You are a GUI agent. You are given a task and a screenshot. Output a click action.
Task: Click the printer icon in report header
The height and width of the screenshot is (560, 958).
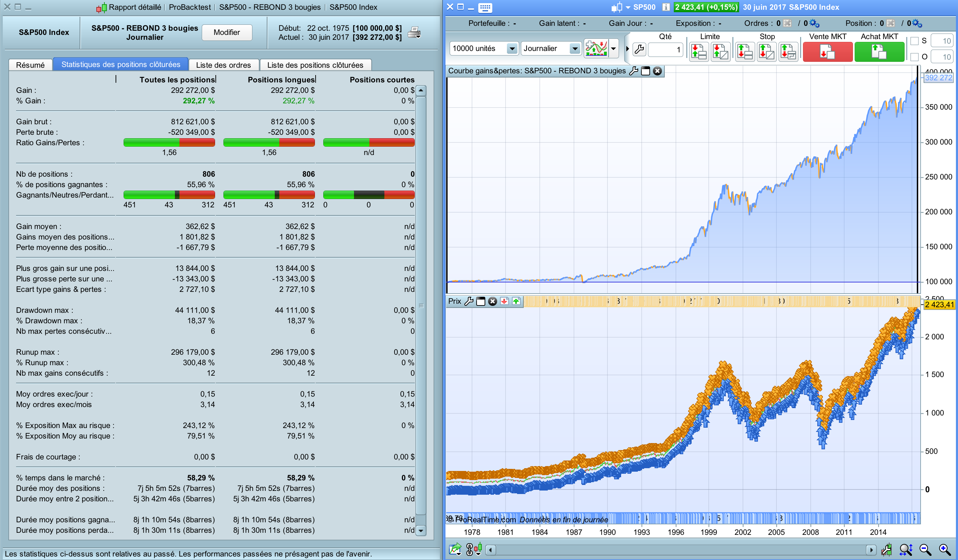pos(414,33)
